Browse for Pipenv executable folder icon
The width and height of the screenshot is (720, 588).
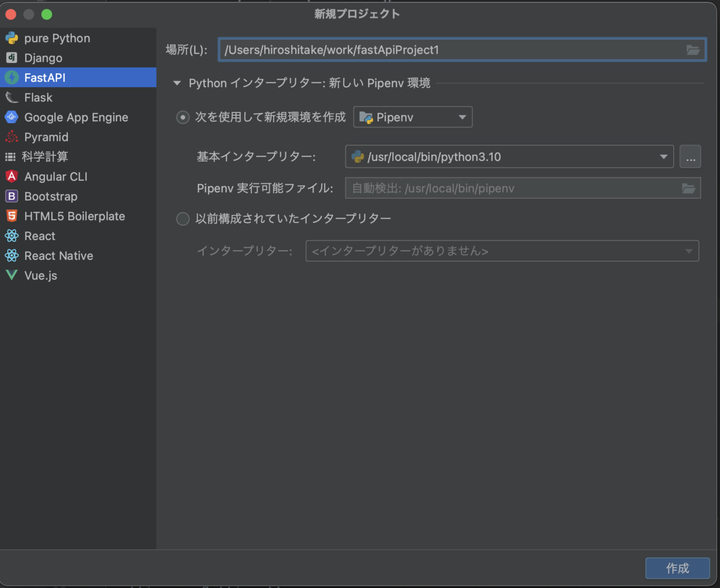688,188
